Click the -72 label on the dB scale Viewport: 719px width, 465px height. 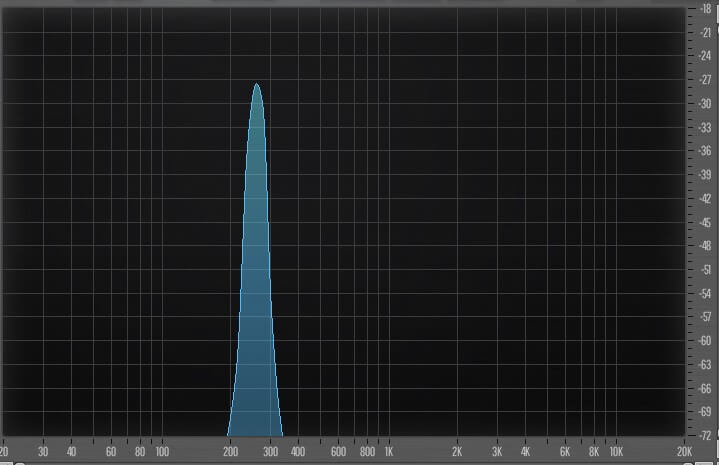[x=705, y=435]
